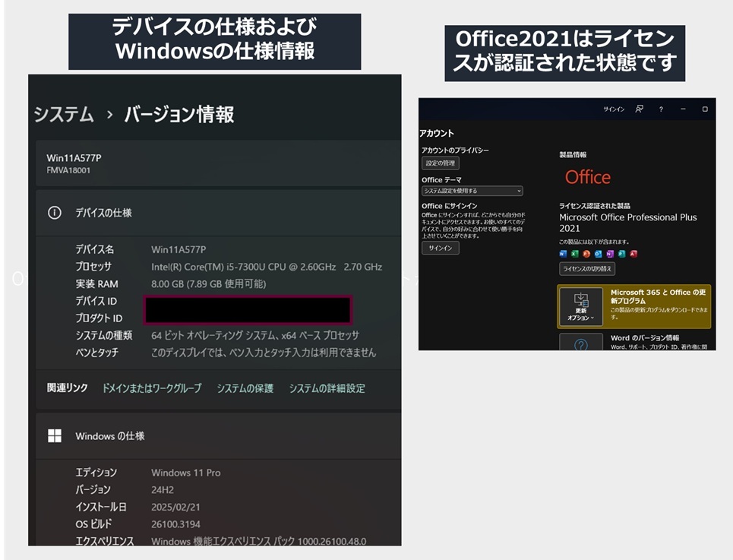Click the 関連リンク label
The width and height of the screenshot is (733, 560).
(x=68, y=388)
